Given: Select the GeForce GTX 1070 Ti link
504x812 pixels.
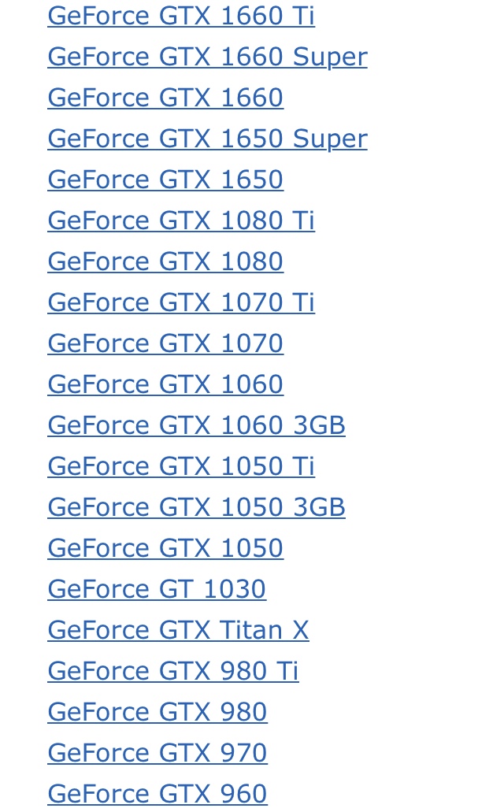Looking at the screenshot, I should coord(181,302).
